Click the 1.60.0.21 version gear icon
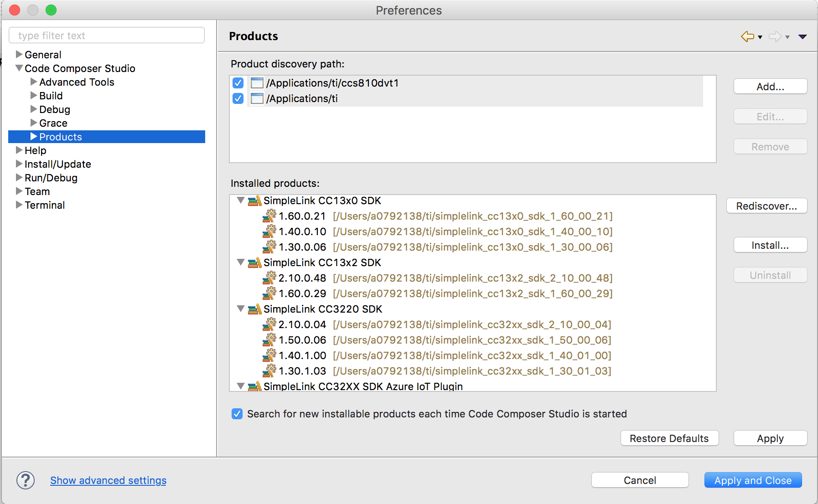This screenshot has height=504, width=818. click(x=269, y=216)
